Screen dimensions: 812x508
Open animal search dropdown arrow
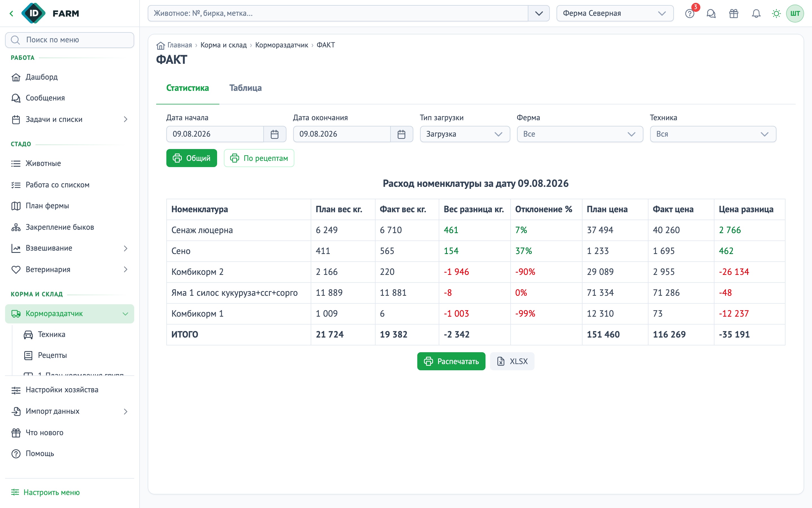(x=539, y=14)
